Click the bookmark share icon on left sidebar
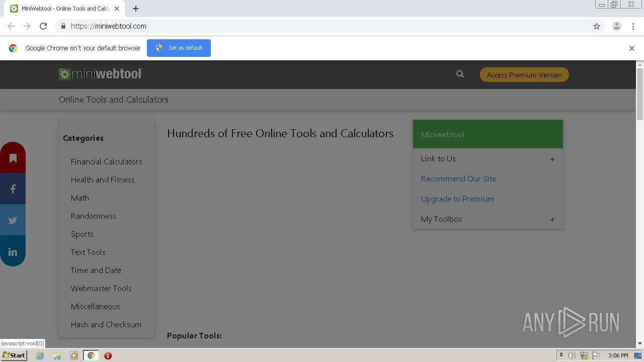 (13, 158)
